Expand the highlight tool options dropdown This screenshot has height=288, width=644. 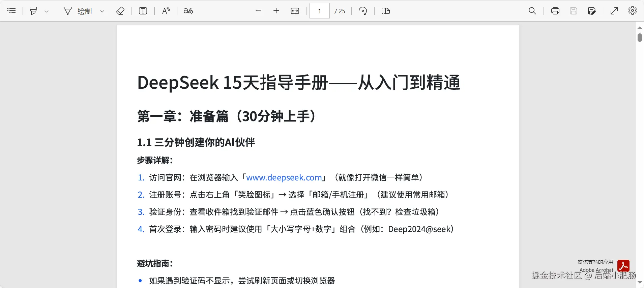coord(47,11)
